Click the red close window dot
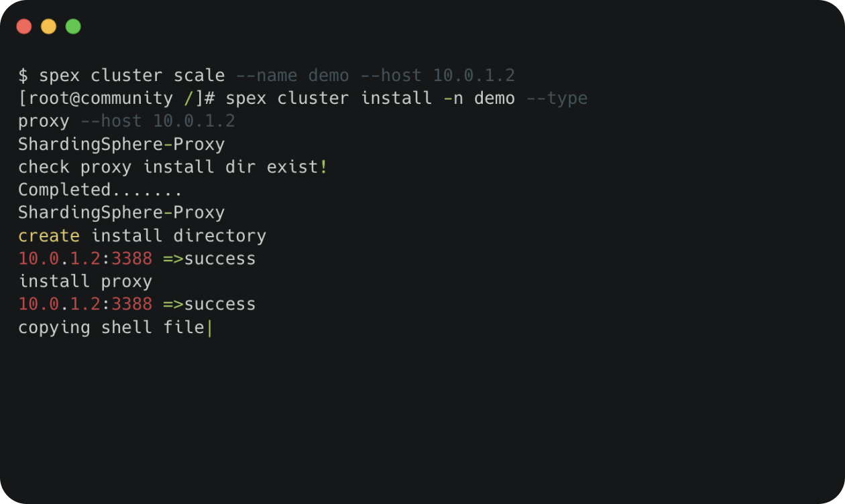Screen dimensions: 845x504 pos(24,27)
